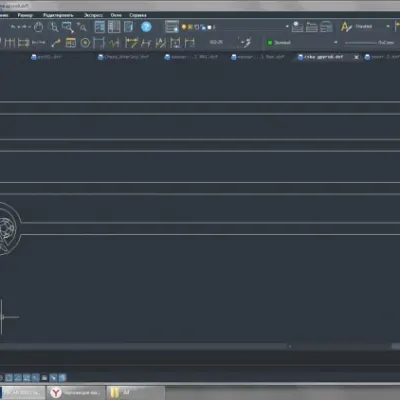Viewport: 400px width, 400px height.
Task: Switch to the first drawing file tab
Action: click(47, 57)
